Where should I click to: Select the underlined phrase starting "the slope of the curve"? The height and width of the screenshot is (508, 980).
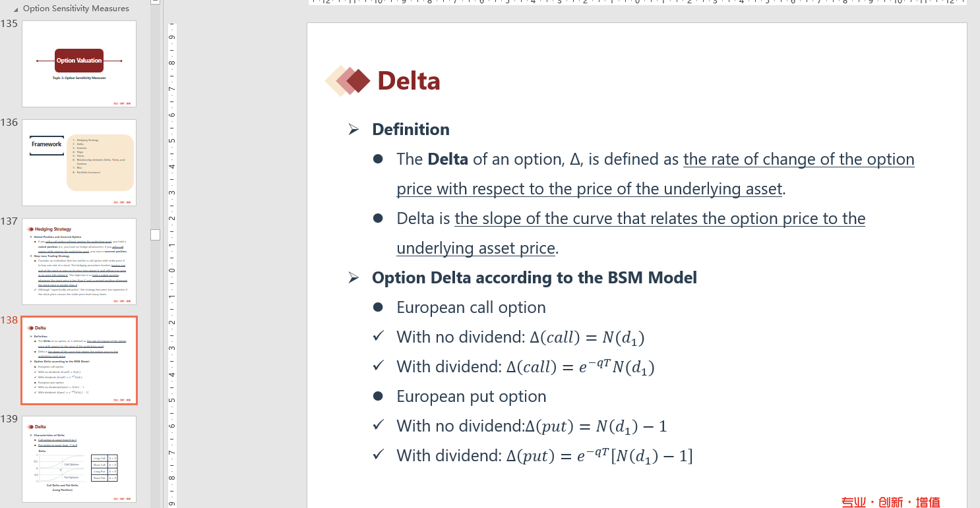pos(659,219)
